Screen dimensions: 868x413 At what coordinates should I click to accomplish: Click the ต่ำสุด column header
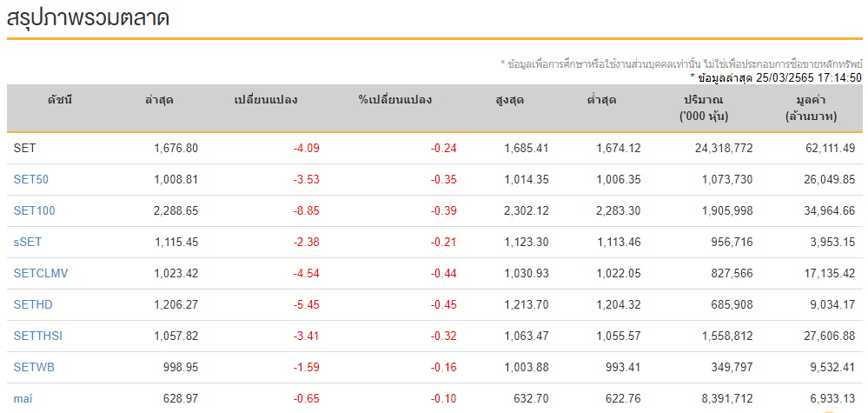pos(602,100)
